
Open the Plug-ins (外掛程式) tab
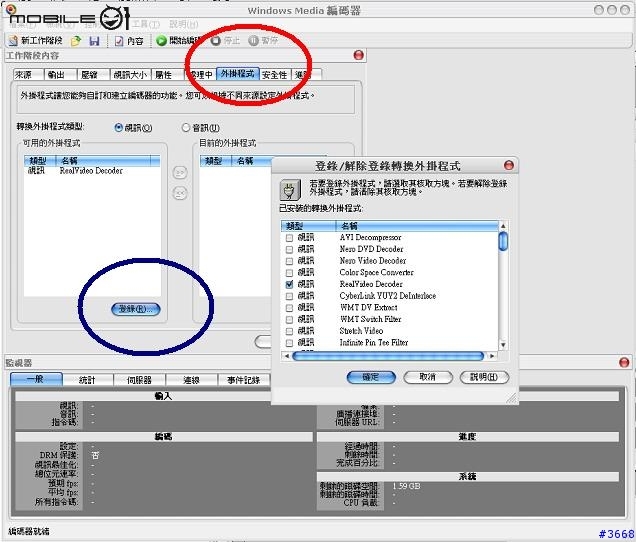pyautogui.click(x=238, y=74)
